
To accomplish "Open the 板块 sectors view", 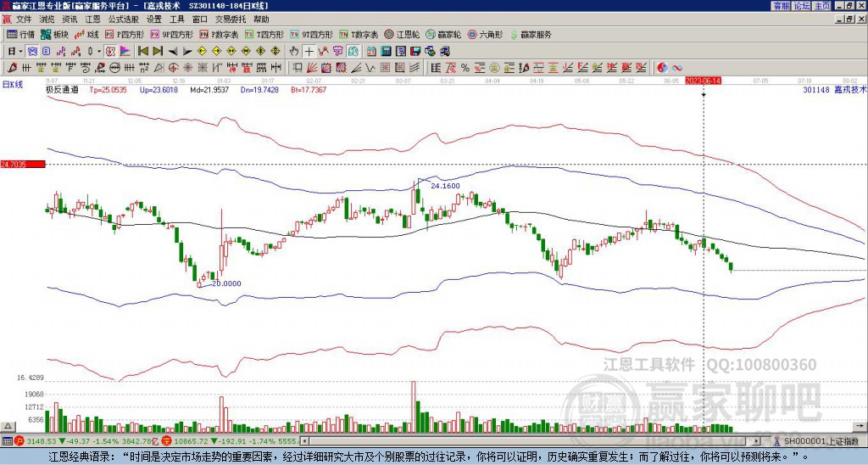I will [54, 34].
